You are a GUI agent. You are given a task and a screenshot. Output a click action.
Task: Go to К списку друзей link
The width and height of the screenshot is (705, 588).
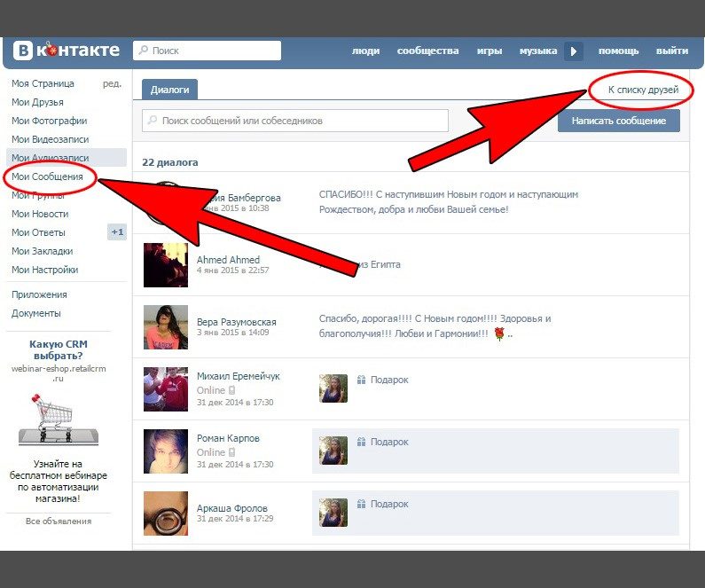coord(643,90)
